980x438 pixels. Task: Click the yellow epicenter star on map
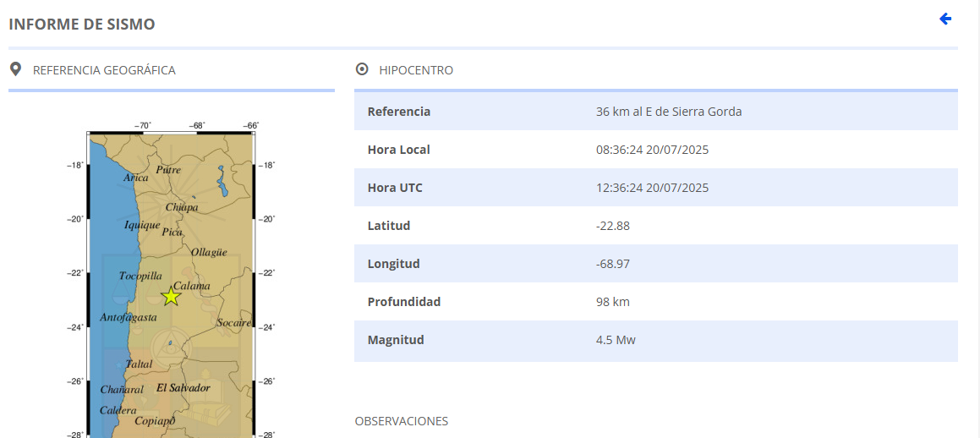[x=171, y=296]
